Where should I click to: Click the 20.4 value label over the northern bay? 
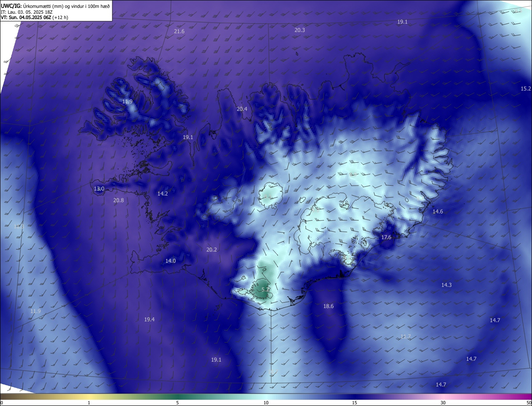(x=242, y=109)
